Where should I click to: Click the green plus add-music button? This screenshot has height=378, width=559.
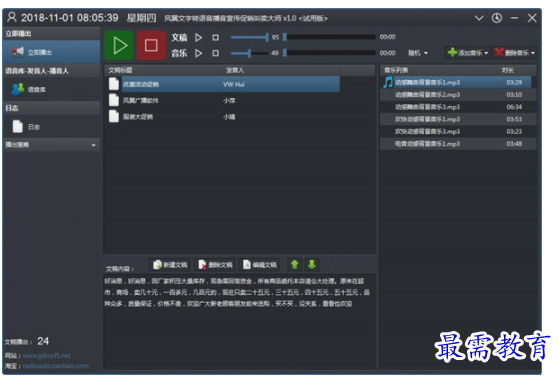coord(465,53)
